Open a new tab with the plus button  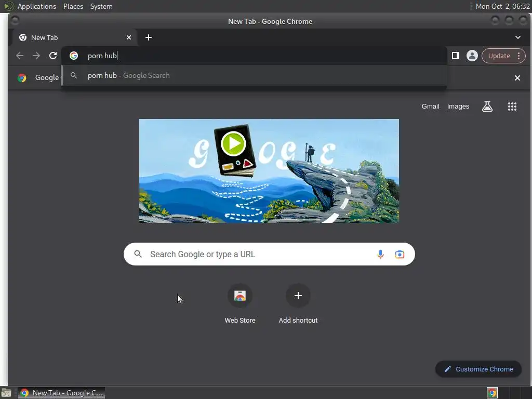coord(149,37)
